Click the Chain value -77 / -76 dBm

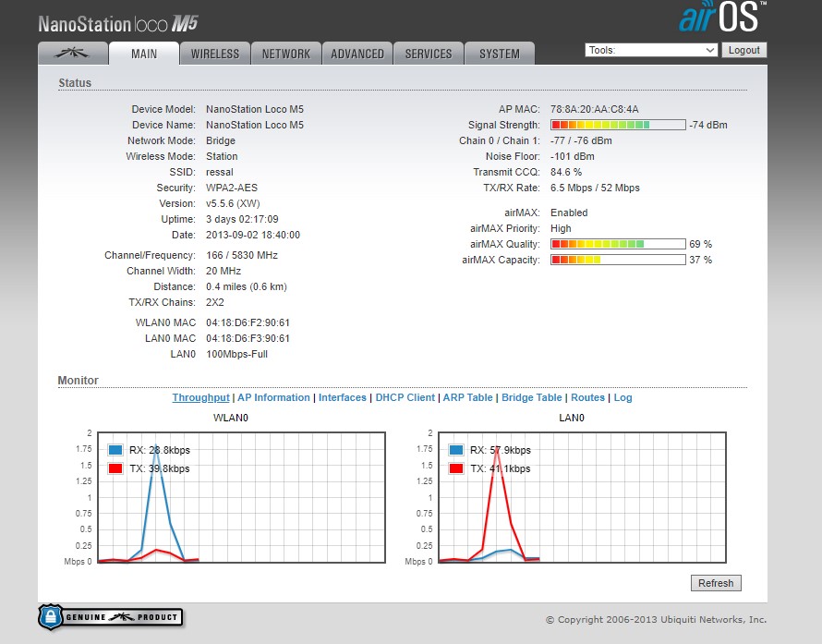coord(581,140)
